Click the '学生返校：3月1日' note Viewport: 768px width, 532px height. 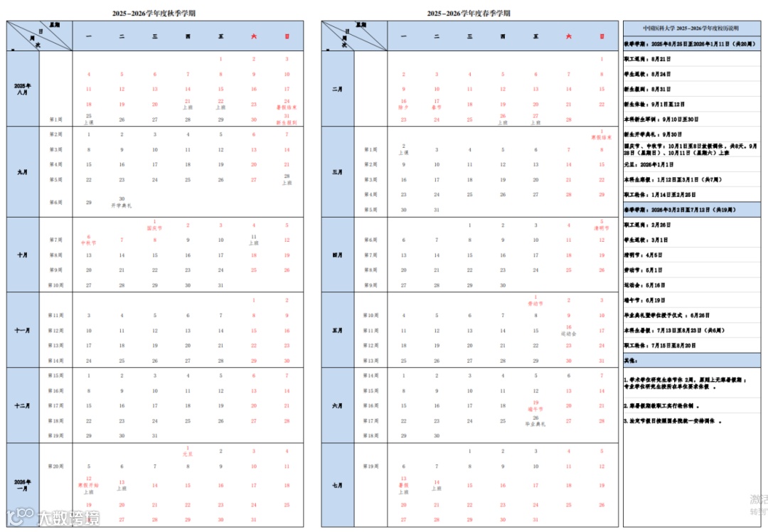tap(646, 240)
